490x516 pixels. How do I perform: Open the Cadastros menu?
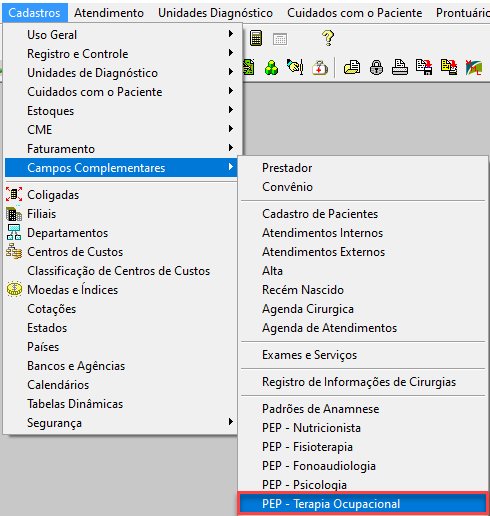[x=35, y=13]
